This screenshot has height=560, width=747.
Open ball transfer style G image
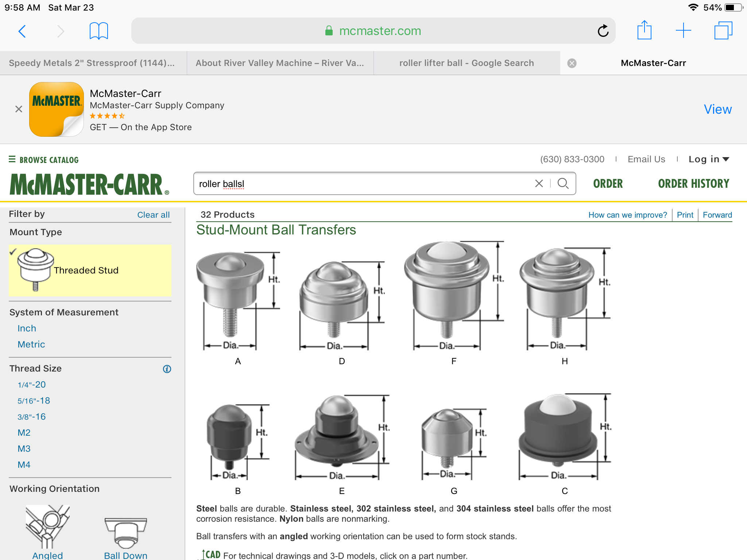pyautogui.click(x=454, y=444)
